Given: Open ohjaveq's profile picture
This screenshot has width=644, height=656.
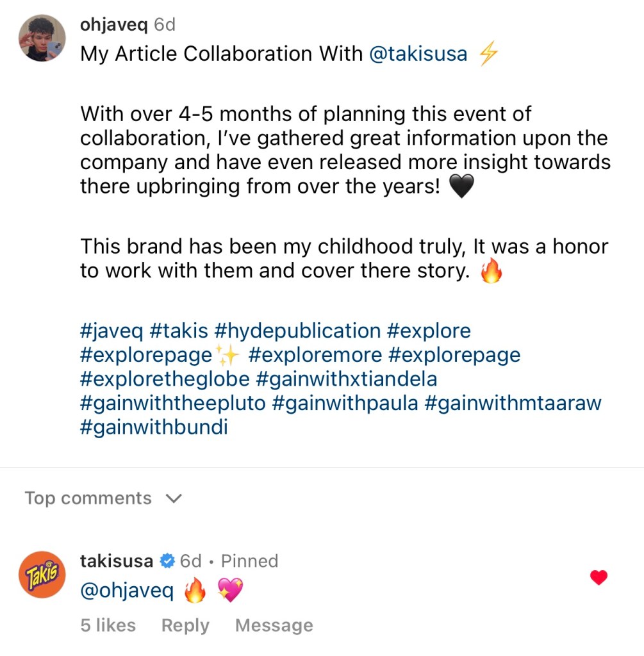Looking at the screenshot, I should 42,38.
